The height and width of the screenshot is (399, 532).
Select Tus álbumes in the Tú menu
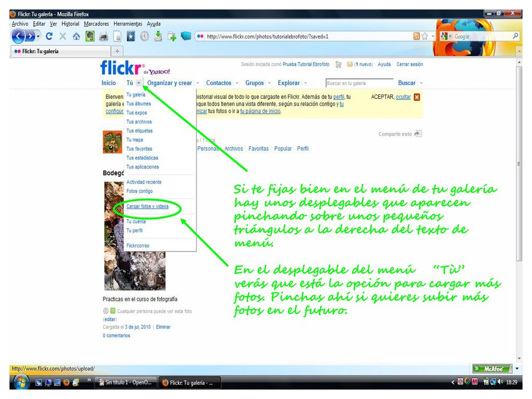(139, 104)
